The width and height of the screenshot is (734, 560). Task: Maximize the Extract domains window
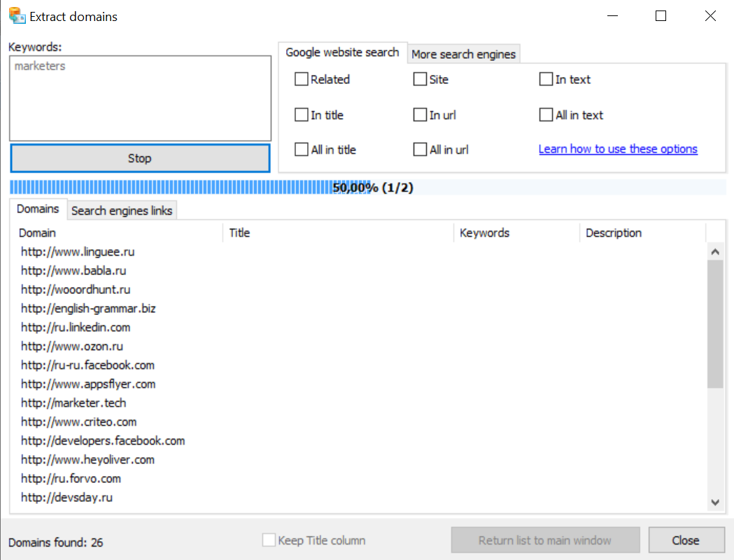click(x=661, y=16)
